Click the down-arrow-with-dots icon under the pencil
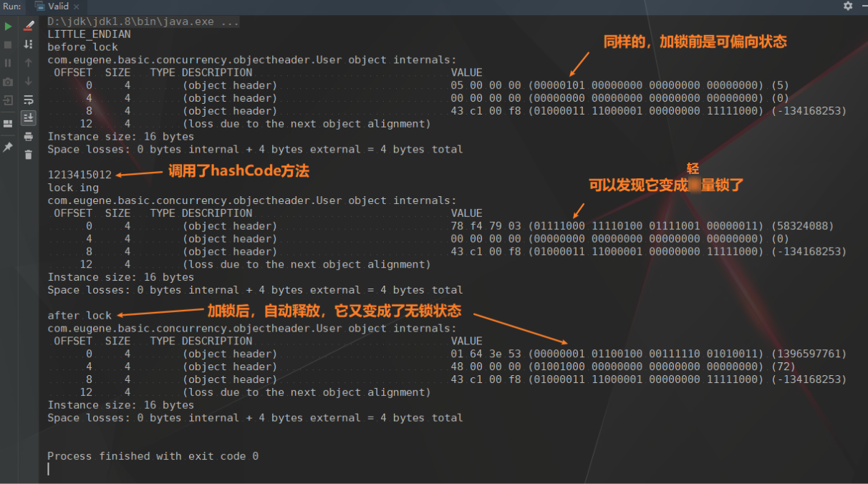 point(29,44)
